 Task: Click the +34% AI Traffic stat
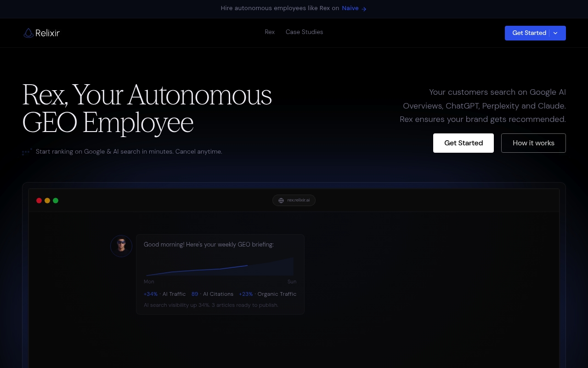point(164,294)
